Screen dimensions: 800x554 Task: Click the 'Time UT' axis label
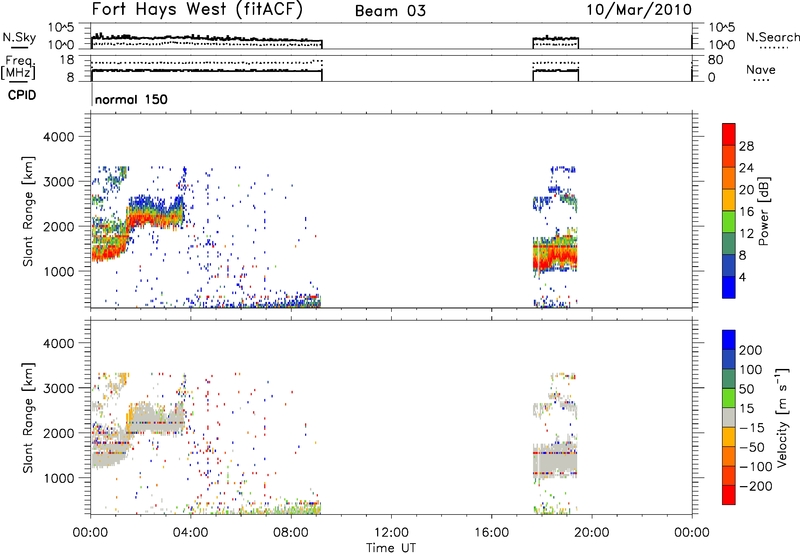[x=391, y=547]
